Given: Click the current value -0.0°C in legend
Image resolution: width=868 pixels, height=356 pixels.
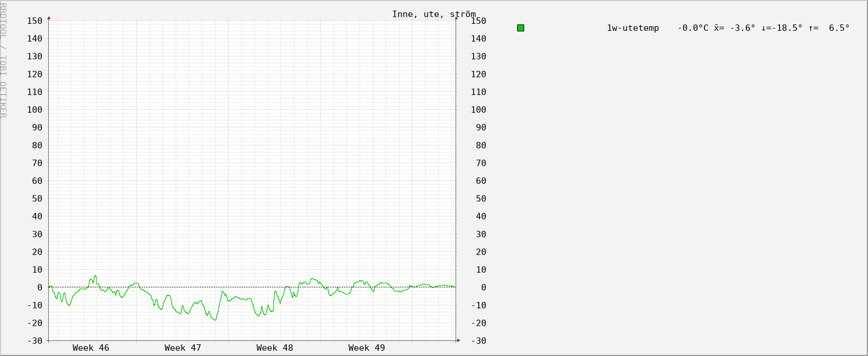Looking at the screenshot, I should click(x=693, y=28).
